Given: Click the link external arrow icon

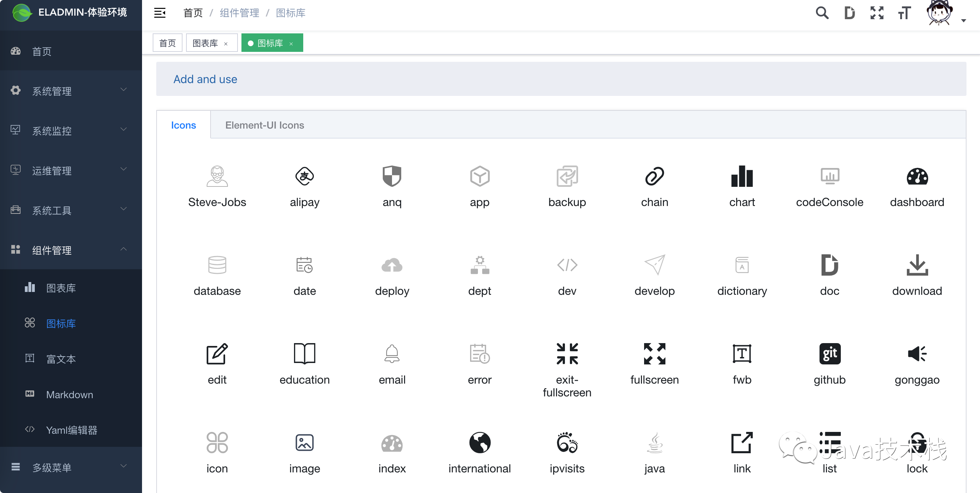Looking at the screenshot, I should point(742,442).
